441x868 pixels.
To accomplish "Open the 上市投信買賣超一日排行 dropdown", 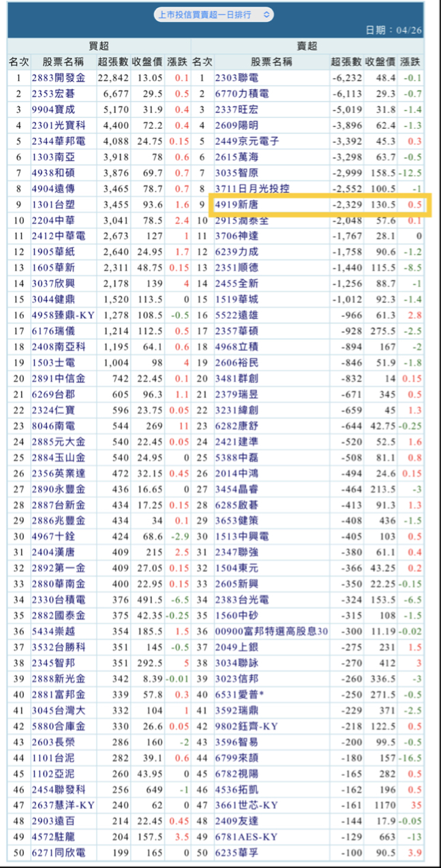I will click(214, 14).
